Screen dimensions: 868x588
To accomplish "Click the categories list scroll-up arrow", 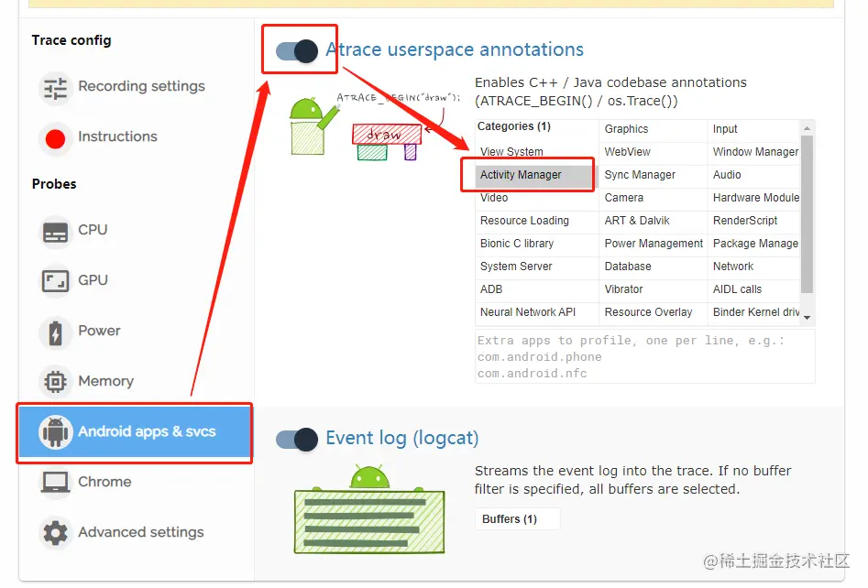I will (808, 128).
